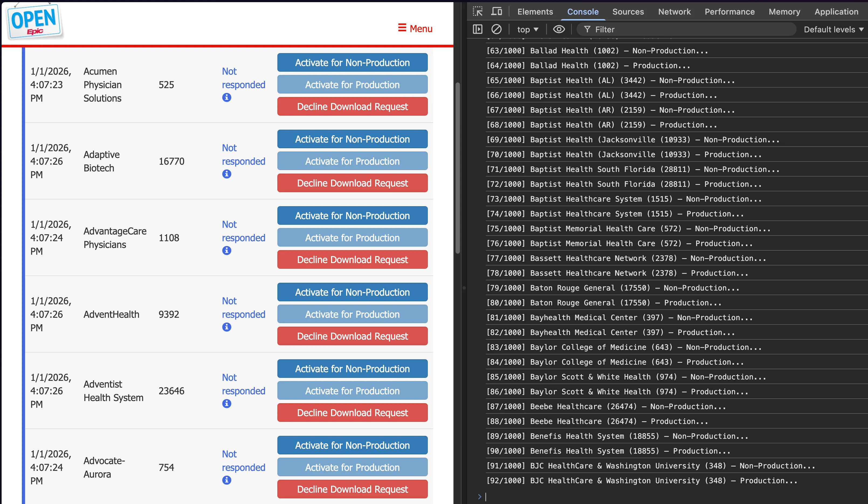The image size is (868, 504).
Task: Click the page vertical scrollbar thumb
Action: [457, 168]
